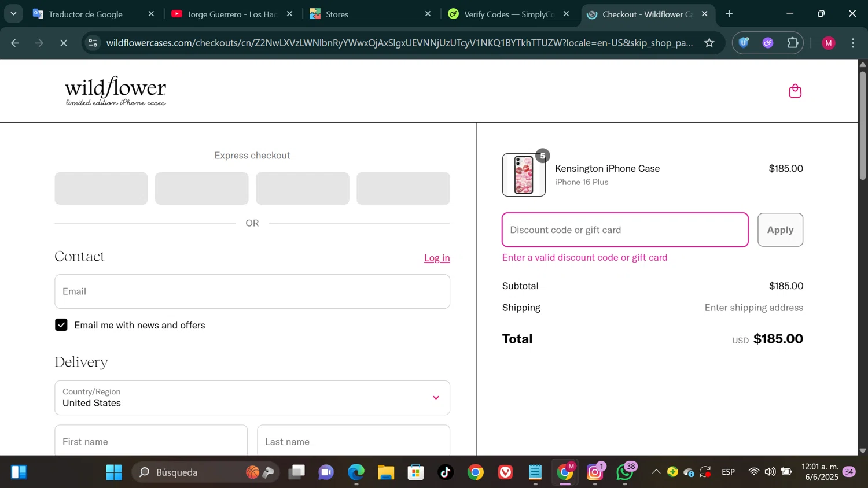Open site information icon in address bar
The width and height of the screenshot is (868, 488).
point(93,43)
